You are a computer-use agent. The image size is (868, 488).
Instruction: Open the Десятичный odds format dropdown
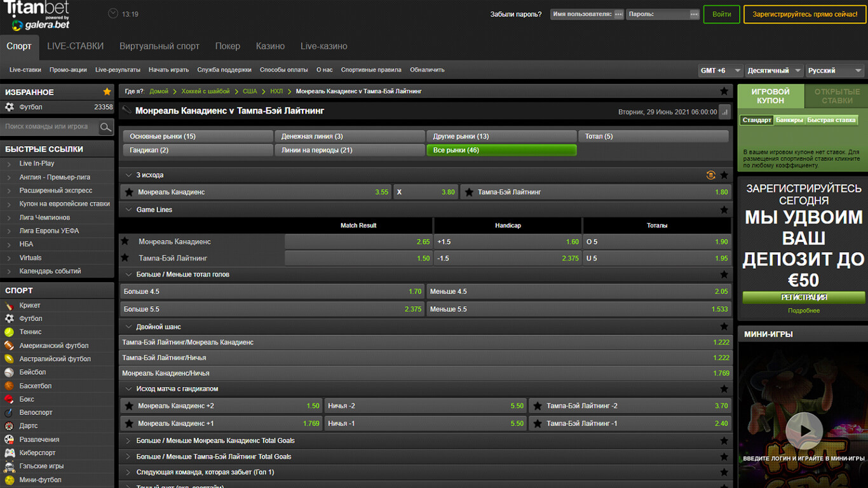coord(774,71)
